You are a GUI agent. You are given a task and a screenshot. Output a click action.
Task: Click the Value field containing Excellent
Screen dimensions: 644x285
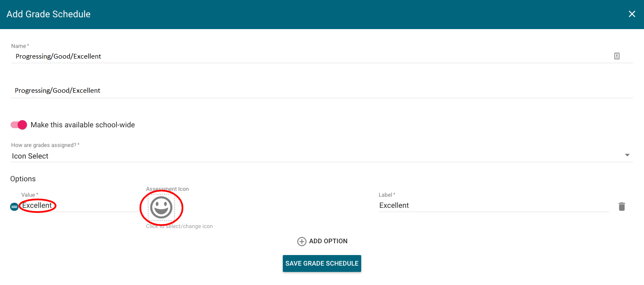(x=76, y=206)
